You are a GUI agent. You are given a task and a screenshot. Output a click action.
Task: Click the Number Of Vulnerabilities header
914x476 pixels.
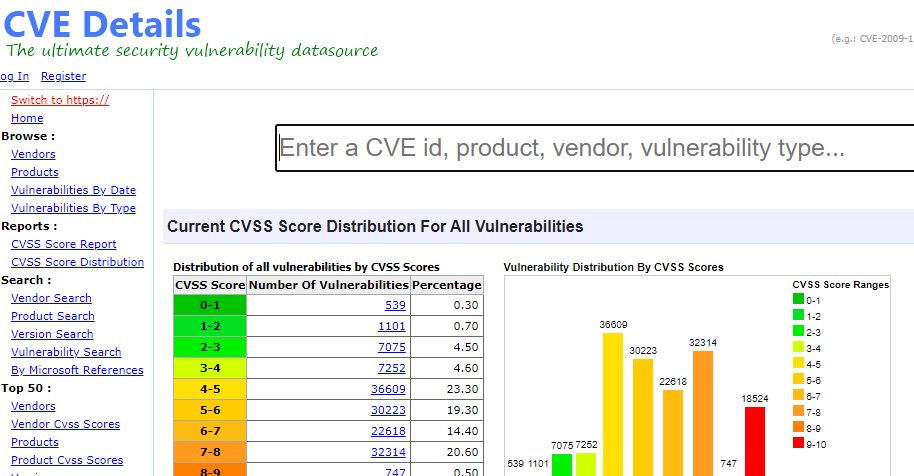click(x=328, y=285)
